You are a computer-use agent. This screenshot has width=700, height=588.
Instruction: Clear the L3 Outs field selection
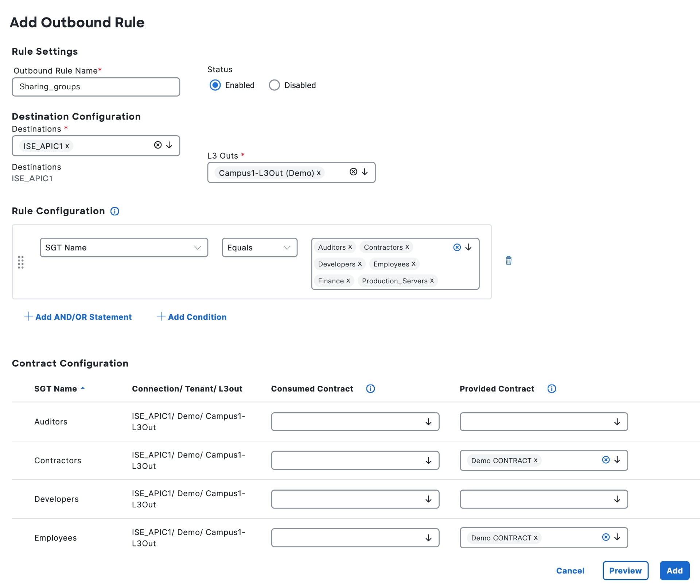(x=353, y=172)
